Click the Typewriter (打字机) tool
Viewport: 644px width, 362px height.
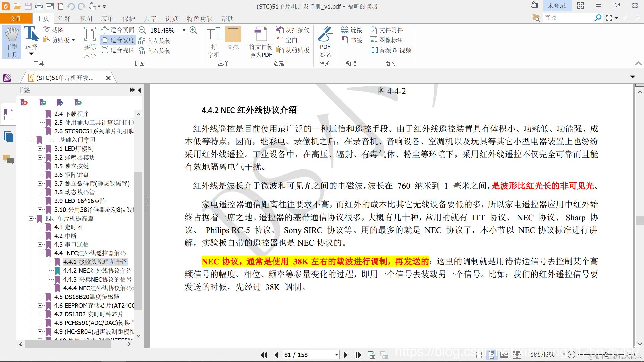(x=213, y=42)
